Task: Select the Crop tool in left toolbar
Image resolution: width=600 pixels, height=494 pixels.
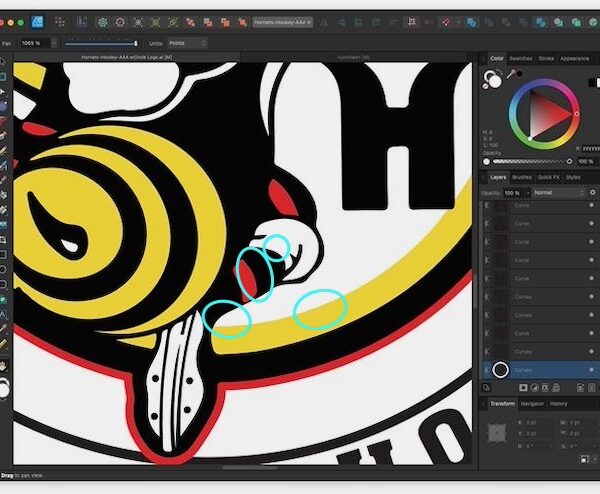Action: [x=3, y=240]
